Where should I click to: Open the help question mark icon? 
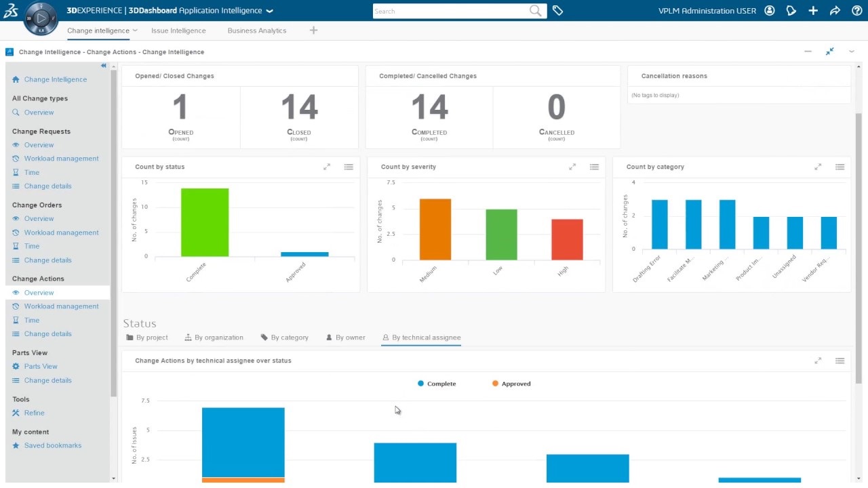tap(856, 11)
